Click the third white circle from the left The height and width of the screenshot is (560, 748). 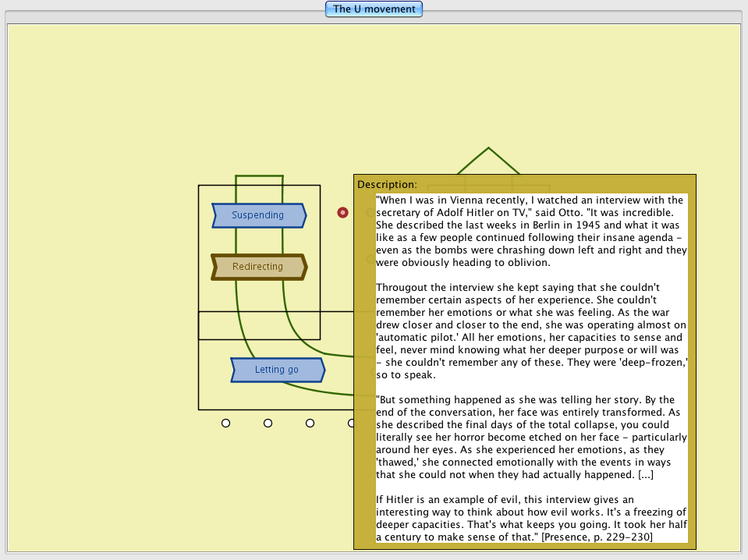310,423
